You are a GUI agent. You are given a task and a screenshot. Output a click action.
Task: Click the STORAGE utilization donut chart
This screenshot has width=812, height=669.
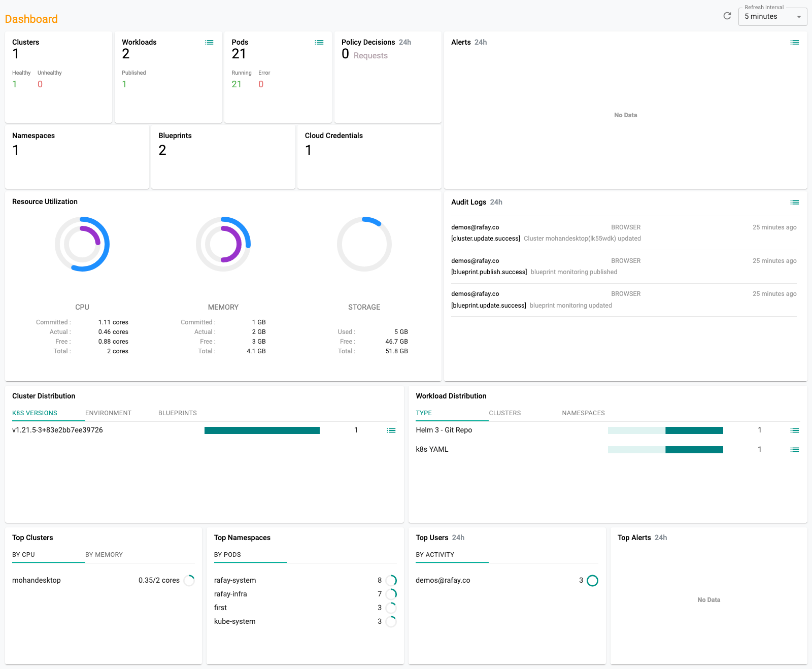(364, 244)
